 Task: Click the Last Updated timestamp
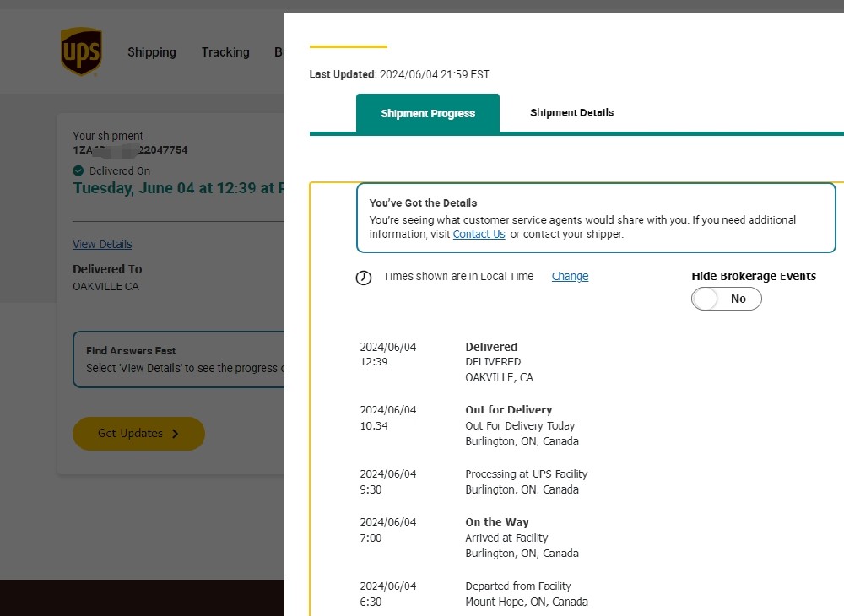tap(399, 74)
